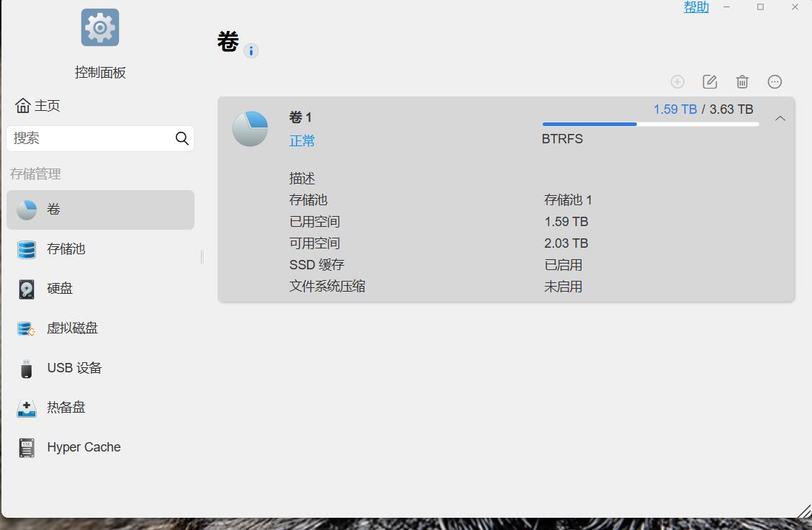Viewport: 812px width, 530px height.
Task: Click the add volume plus icon
Action: (x=677, y=82)
